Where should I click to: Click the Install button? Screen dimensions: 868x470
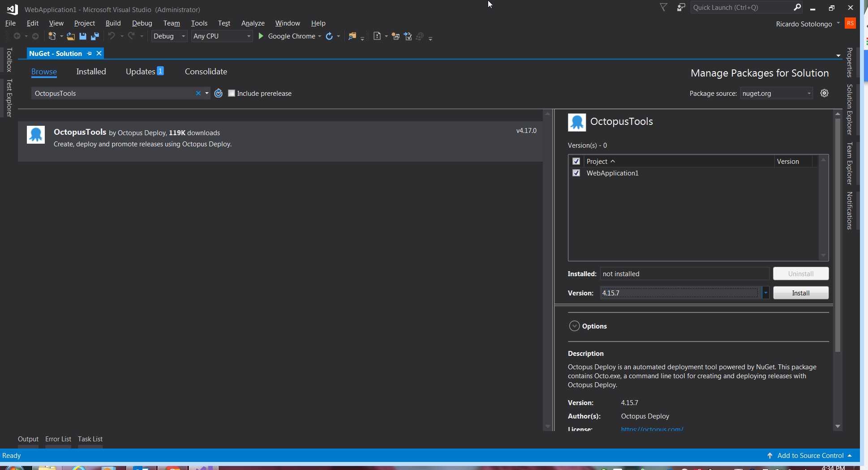click(x=801, y=293)
